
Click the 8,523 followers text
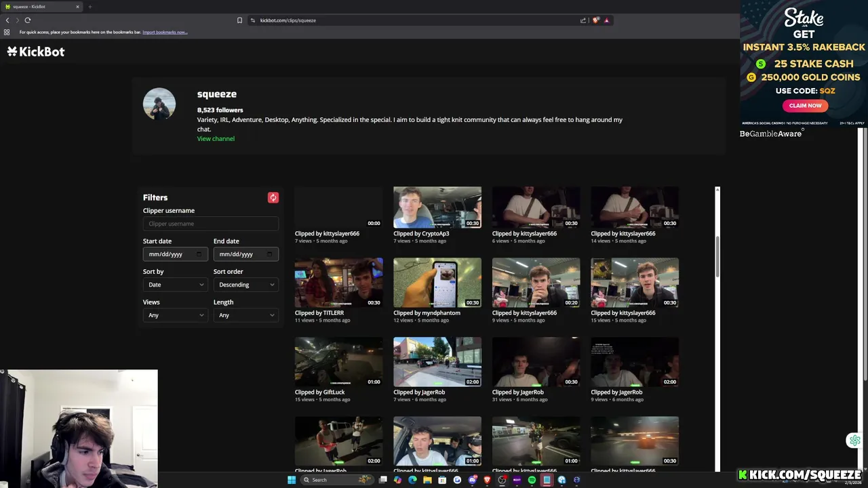(220, 110)
